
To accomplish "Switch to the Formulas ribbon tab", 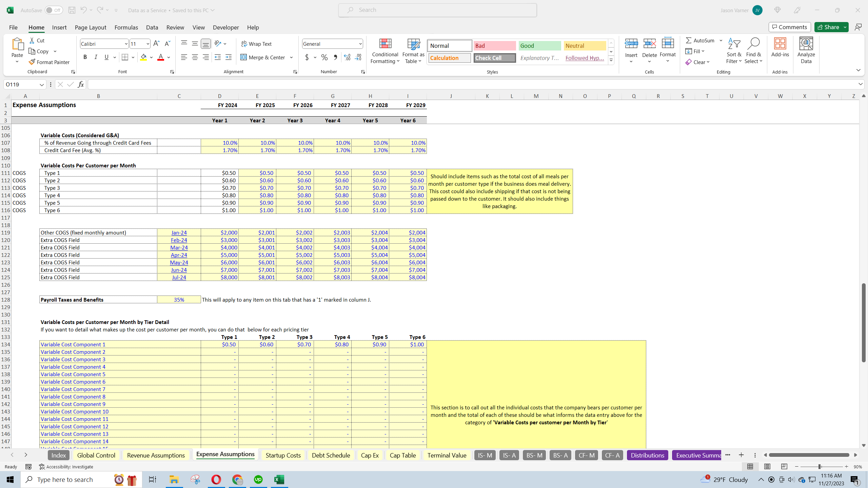I will 126,27.
